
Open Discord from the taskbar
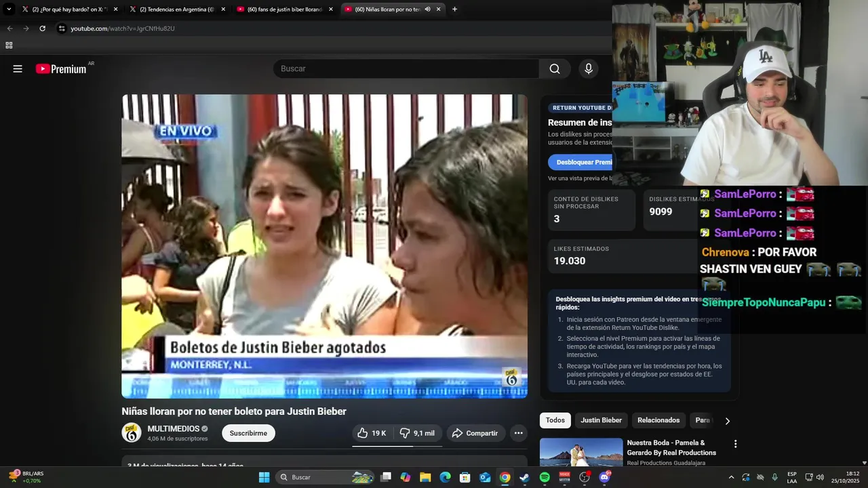pyautogui.click(x=604, y=477)
